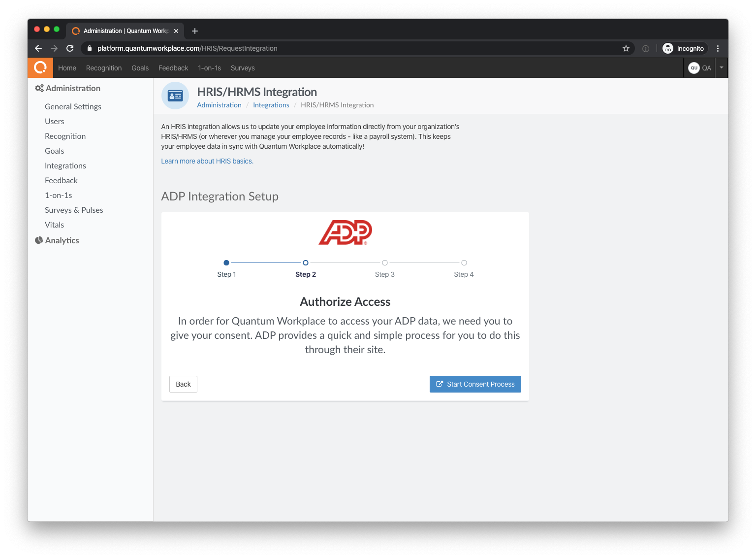Click the Step 2 progress indicator dot

[x=306, y=263]
